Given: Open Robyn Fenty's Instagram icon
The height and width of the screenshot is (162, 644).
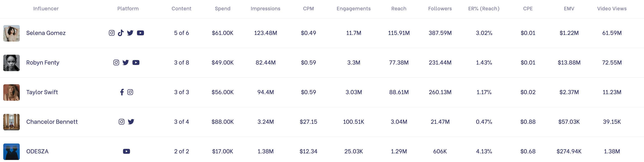Looking at the screenshot, I should pyautogui.click(x=116, y=62).
